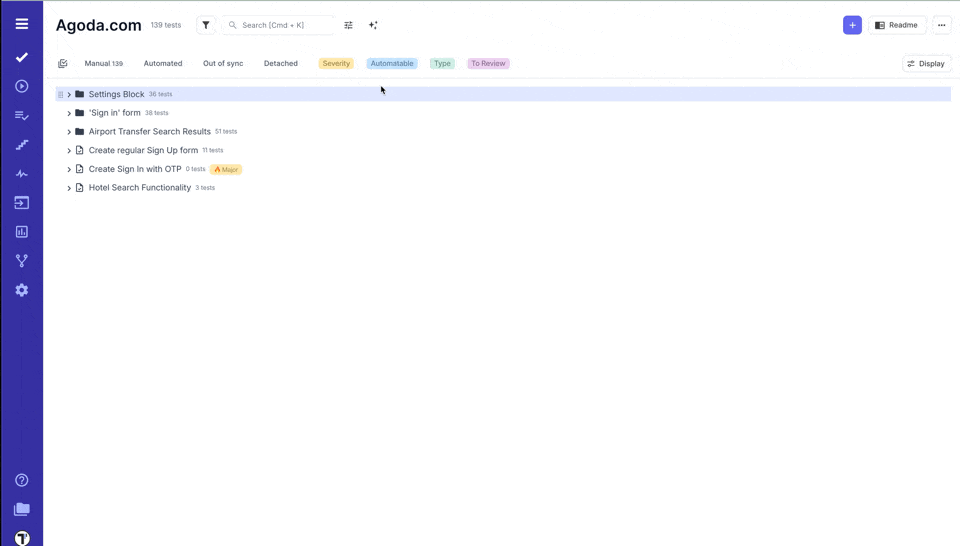
Task: Open Settings Block suite
Action: (116, 94)
